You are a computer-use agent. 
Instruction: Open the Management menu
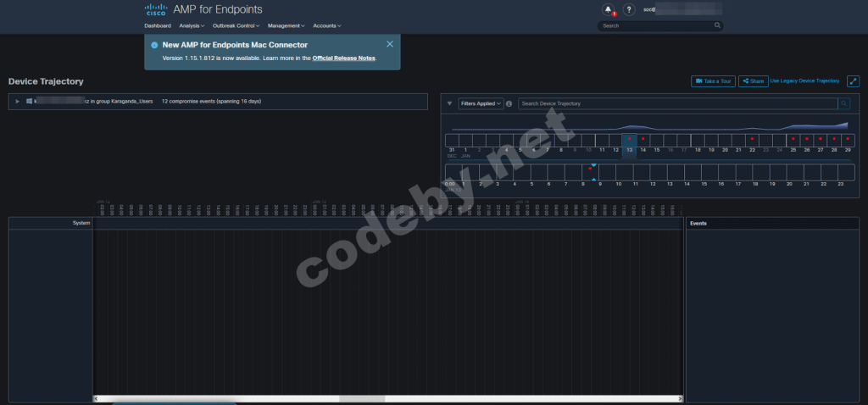point(287,25)
